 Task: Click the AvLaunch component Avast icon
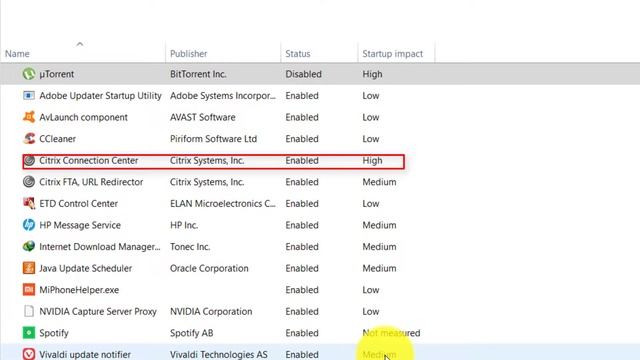click(29, 117)
